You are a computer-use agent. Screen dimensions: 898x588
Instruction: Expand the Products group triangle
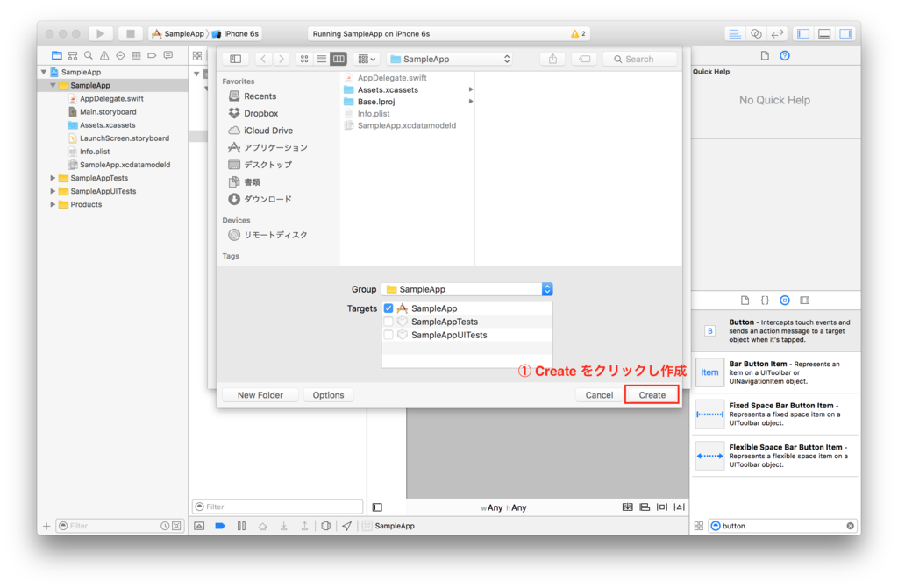(x=53, y=204)
